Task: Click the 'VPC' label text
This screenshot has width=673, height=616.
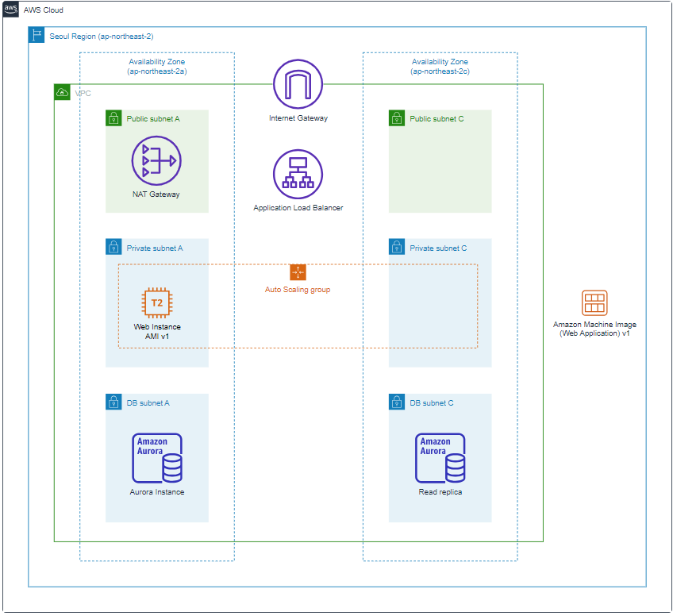Action: 83,94
